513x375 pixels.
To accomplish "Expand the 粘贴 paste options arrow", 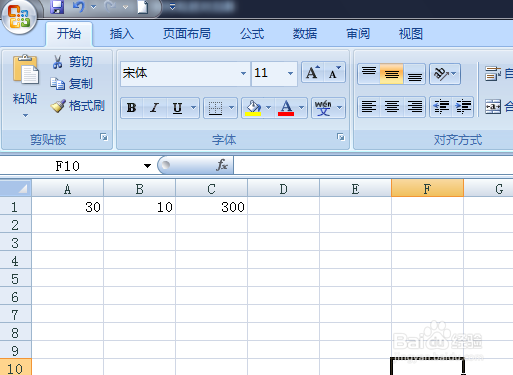I will (x=25, y=115).
